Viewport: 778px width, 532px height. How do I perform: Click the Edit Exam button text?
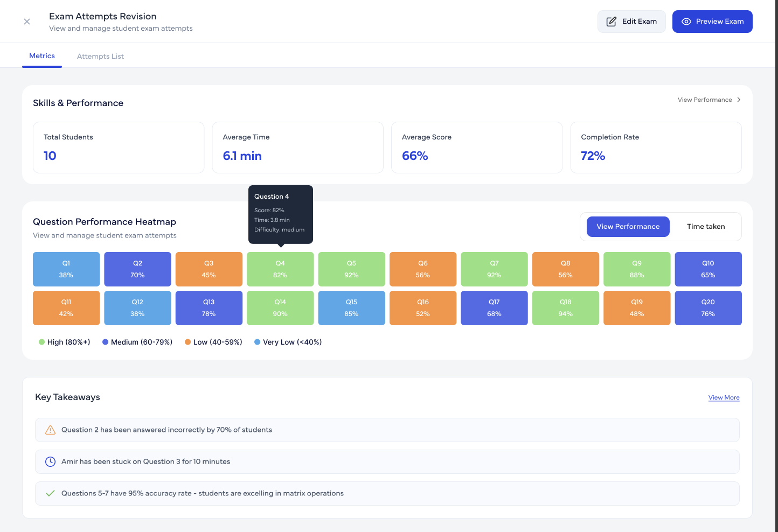[640, 22]
